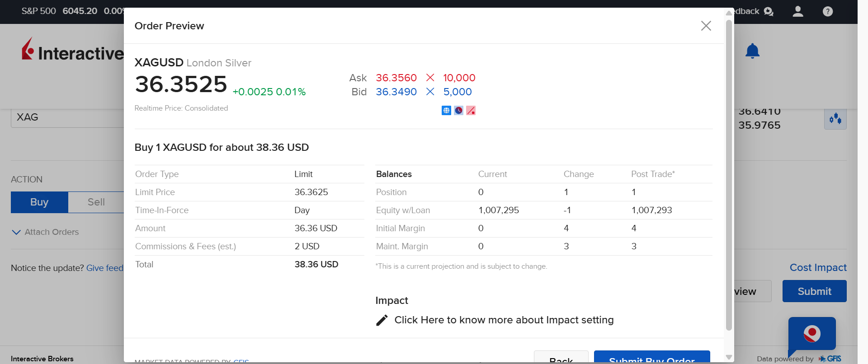The width and height of the screenshot is (868, 364).
Task: Click the Equity w/Loan current value 1,007,295
Action: (x=499, y=210)
